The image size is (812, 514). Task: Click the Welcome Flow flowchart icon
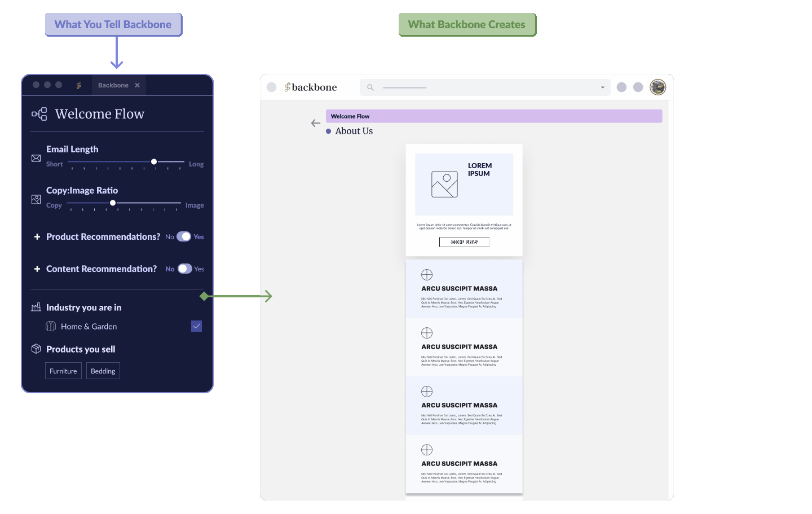(38, 113)
